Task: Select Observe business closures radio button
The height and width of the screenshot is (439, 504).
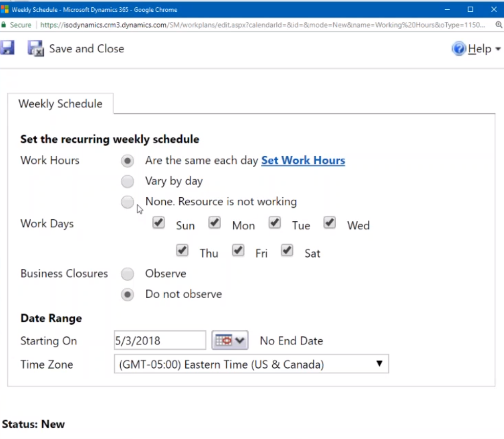Action: point(127,274)
